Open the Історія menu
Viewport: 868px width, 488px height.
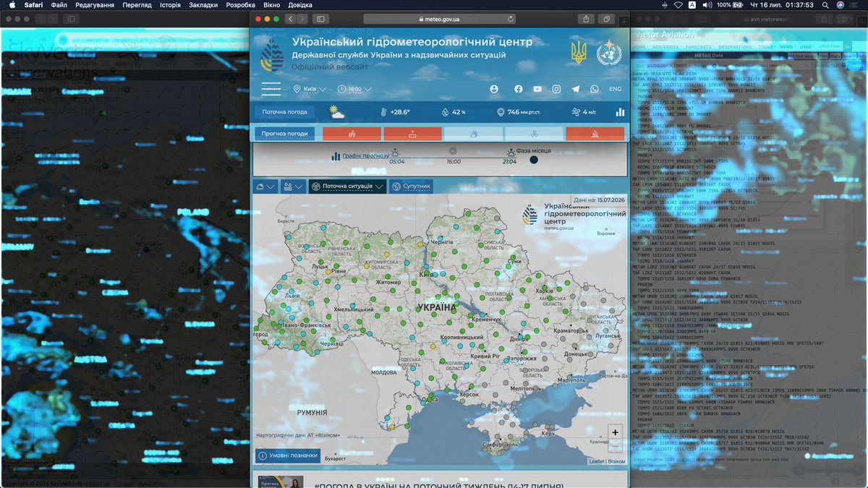click(x=170, y=5)
